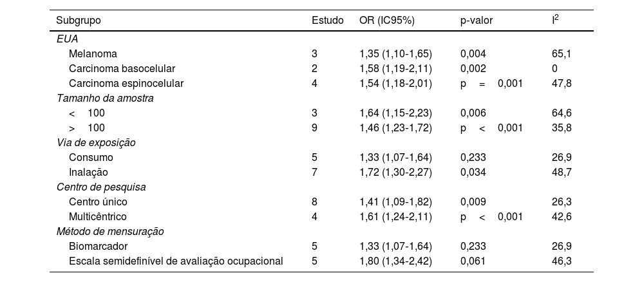Click the Inalação row label

click(88, 172)
